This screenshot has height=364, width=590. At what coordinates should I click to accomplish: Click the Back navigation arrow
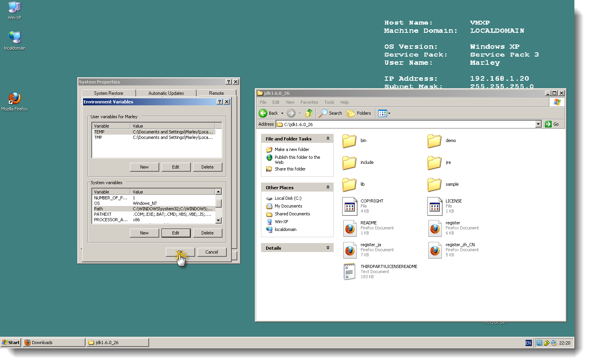pyautogui.click(x=263, y=113)
